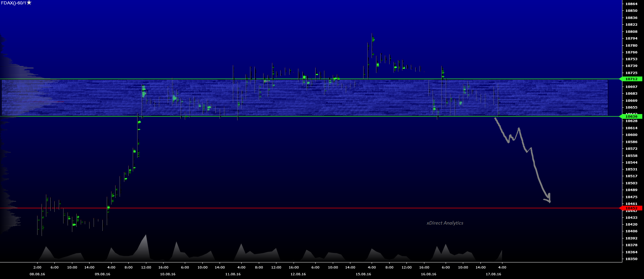The width and height of the screenshot is (644, 279).
Task: Jump to the 17.08.16 date label
Action: (x=493, y=274)
